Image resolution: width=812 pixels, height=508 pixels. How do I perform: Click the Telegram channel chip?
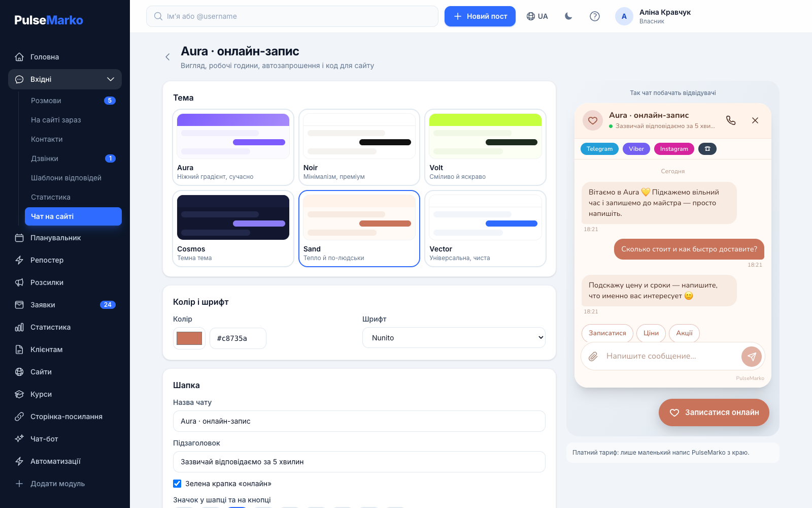click(x=599, y=149)
